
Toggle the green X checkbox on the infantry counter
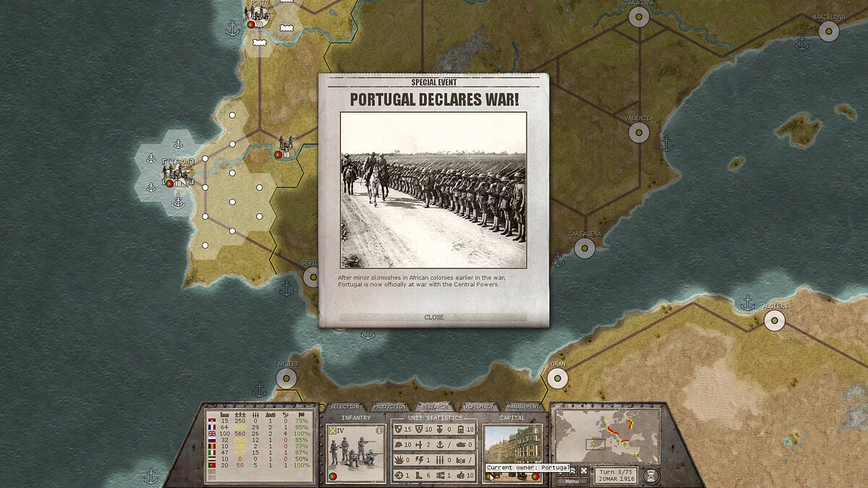(x=333, y=431)
